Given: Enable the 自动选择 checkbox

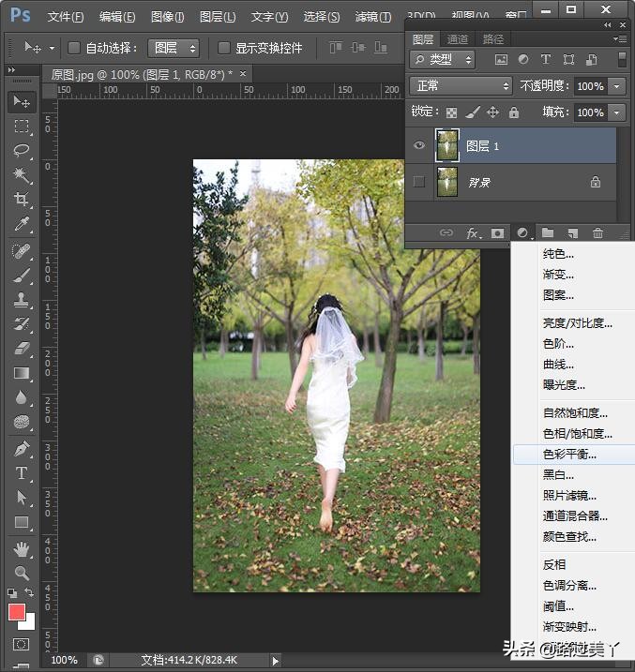Looking at the screenshot, I should (x=74, y=48).
